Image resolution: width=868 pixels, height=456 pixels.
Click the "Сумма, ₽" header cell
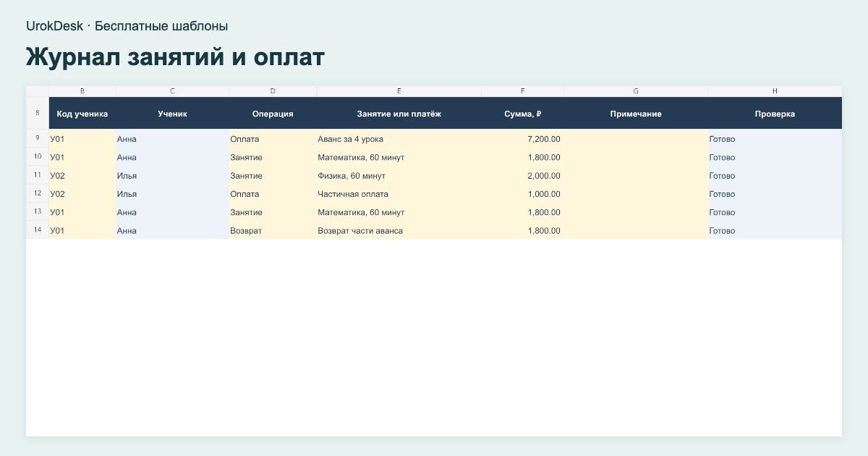(x=523, y=114)
